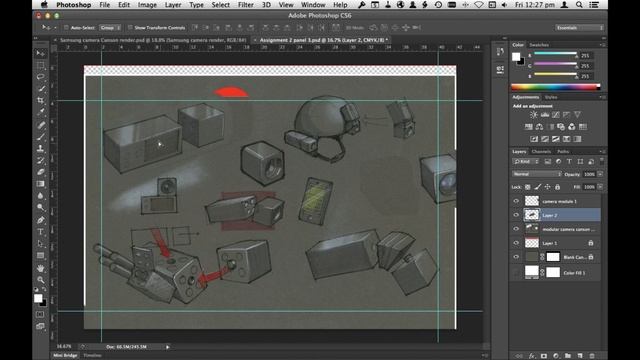Open the layer Kind filter dropdown
Image resolution: width=640 pixels, height=360 pixels.
[526, 162]
